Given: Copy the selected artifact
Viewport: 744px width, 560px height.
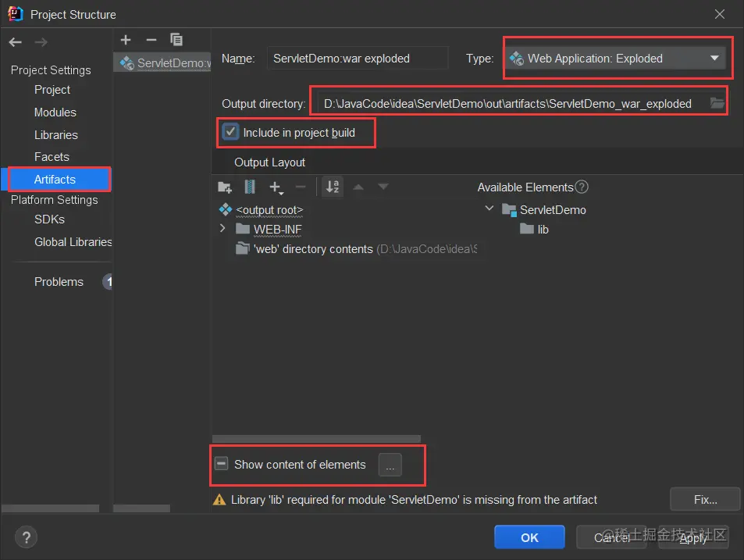Looking at the screenshot, I should tap(176, 40).
